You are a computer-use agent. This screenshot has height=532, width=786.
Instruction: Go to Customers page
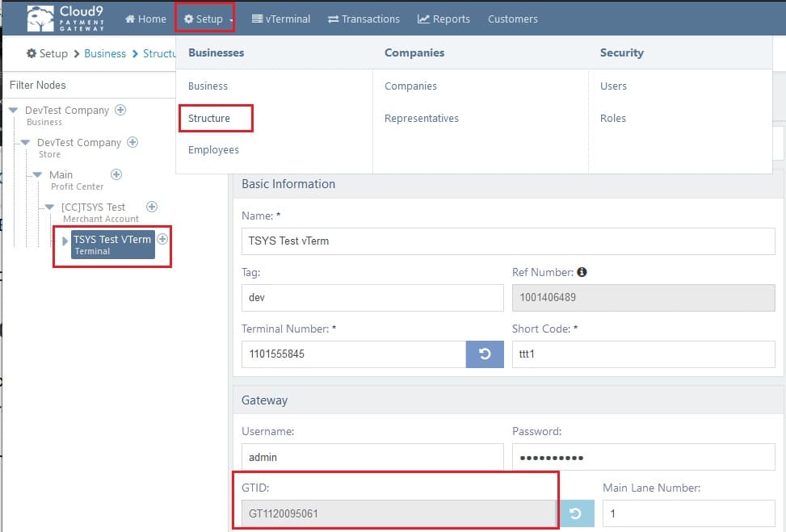click(513, 19)
